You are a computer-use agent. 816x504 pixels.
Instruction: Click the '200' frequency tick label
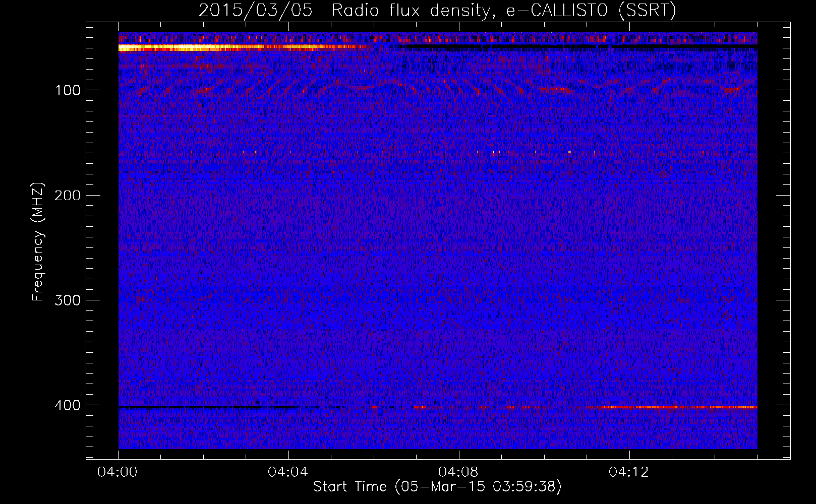tap(68, 196)
